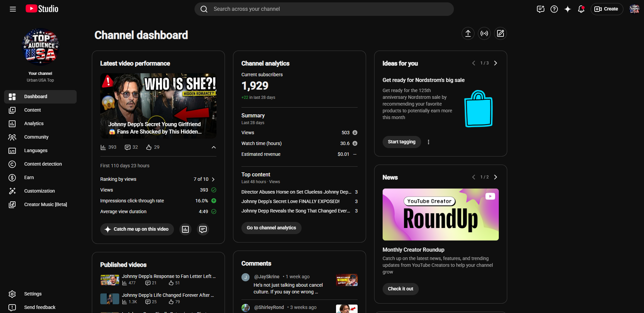Open Community in the sidebar
The width and height of the screenshot is (644, 313).
40,137
